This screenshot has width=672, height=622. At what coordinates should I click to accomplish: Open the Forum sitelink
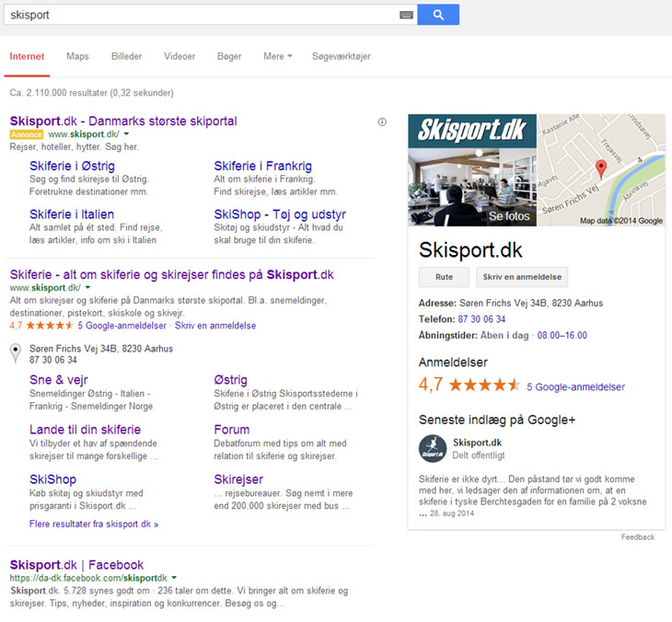(x=231, y=429)
